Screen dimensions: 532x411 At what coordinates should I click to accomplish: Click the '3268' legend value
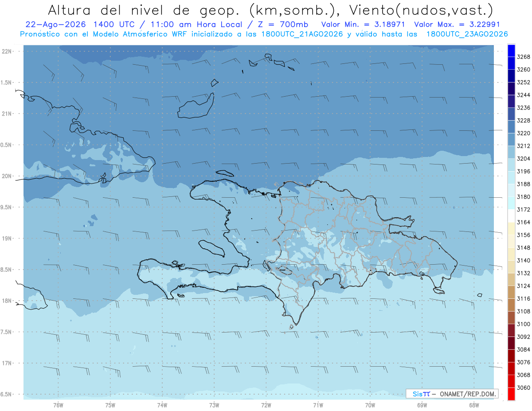click(x=524, y=57)
